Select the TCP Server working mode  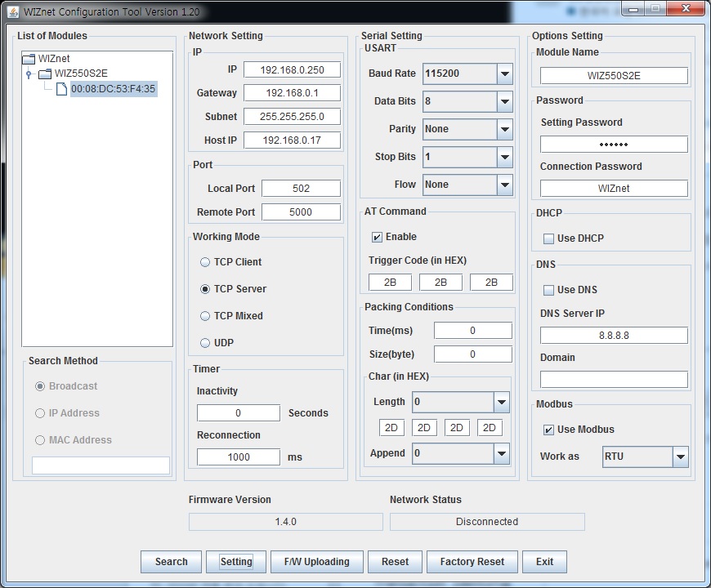point(205,289)
